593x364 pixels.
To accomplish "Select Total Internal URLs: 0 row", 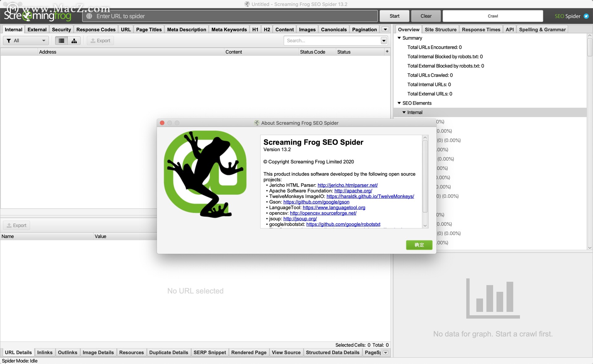I will [x=429, y=85].
